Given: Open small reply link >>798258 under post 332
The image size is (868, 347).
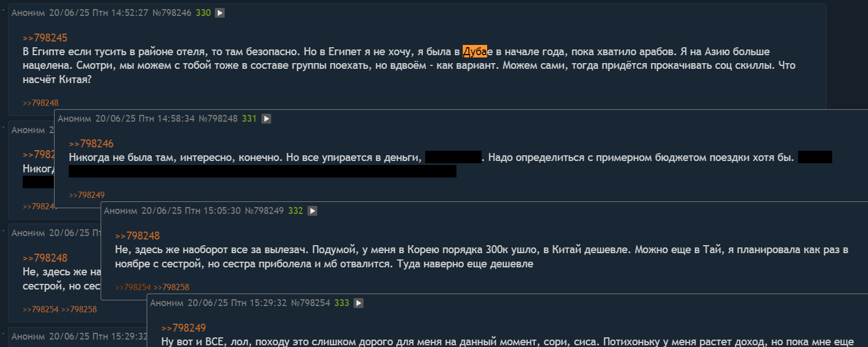Looking at the screenshot, I should 171,287.
